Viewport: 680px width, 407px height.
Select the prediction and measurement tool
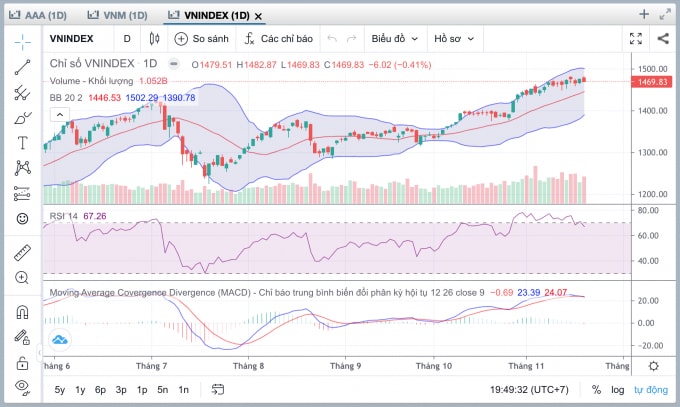[23, 194]
